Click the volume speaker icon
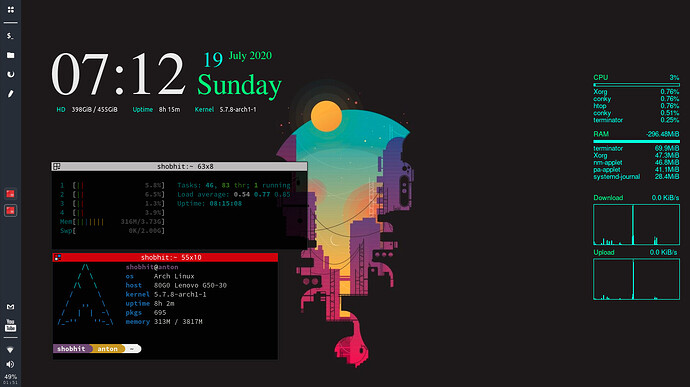 coord(11,364)
